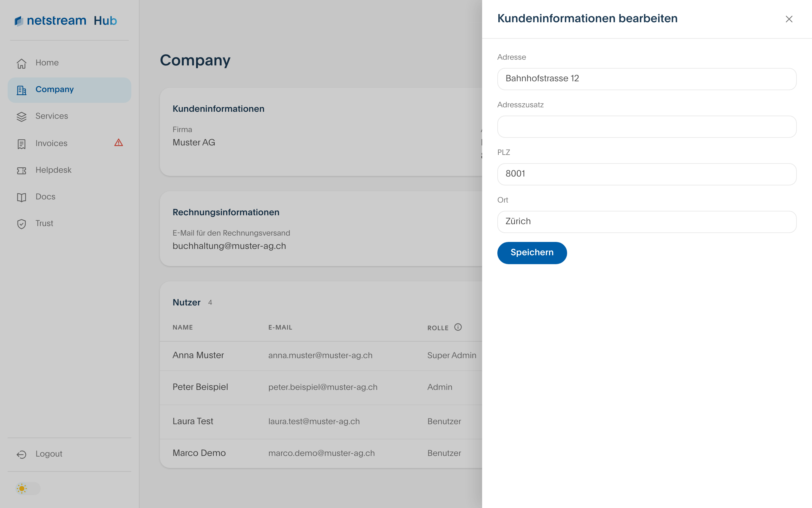Viewport: 812px width, 508px height.
Task: Click the Docs book icon
Action: tap(22, 197)
